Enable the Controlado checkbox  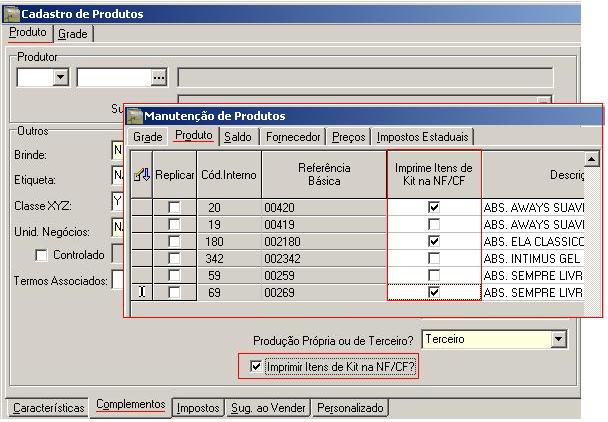(x=41, y=255)
